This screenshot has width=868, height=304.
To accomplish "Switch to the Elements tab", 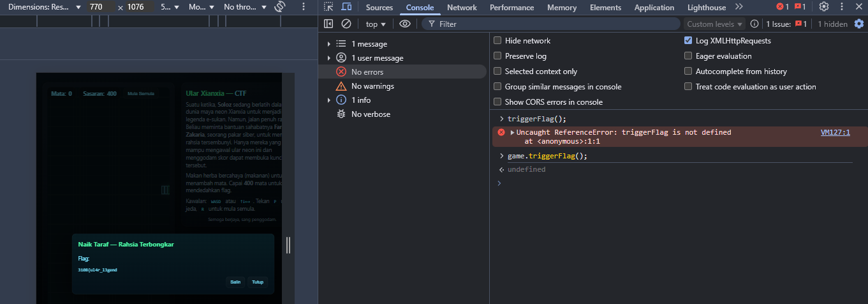I will (x=605, y=8).
